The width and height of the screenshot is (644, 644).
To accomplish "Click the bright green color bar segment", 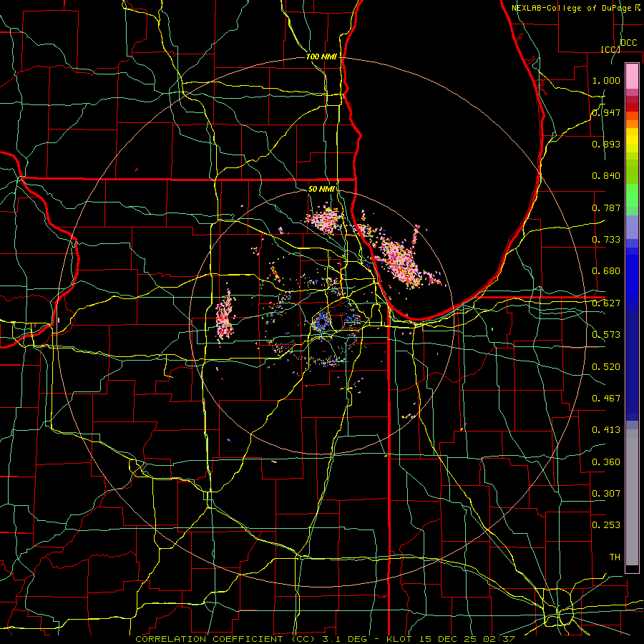I will (632, 195).
